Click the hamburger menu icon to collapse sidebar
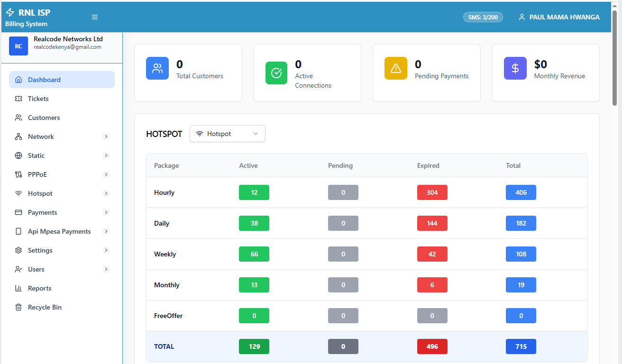The width and height of the screenshot is (622, 364). pyautogui.click(x=95, y=17)
